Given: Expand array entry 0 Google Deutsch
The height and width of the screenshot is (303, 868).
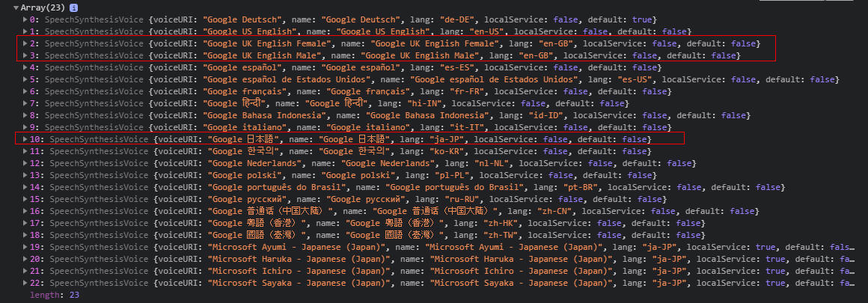Looking at the screenshot, I should (x=25, y=19).
